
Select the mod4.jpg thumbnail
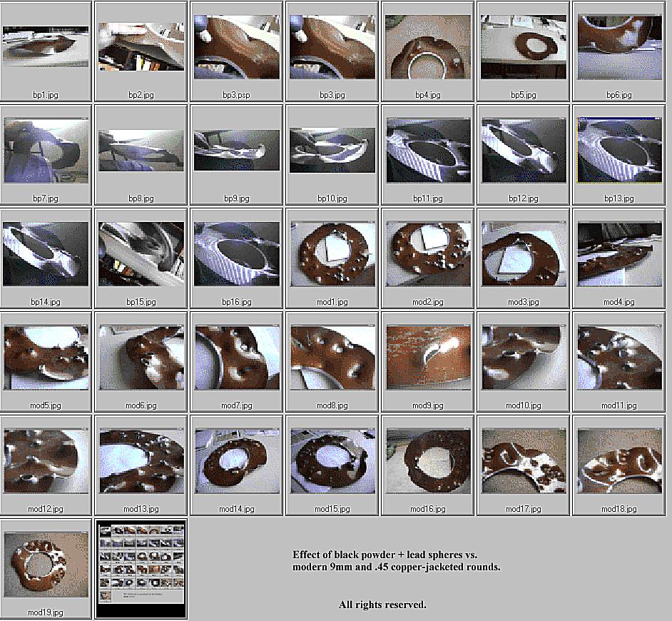coord(619,254)
